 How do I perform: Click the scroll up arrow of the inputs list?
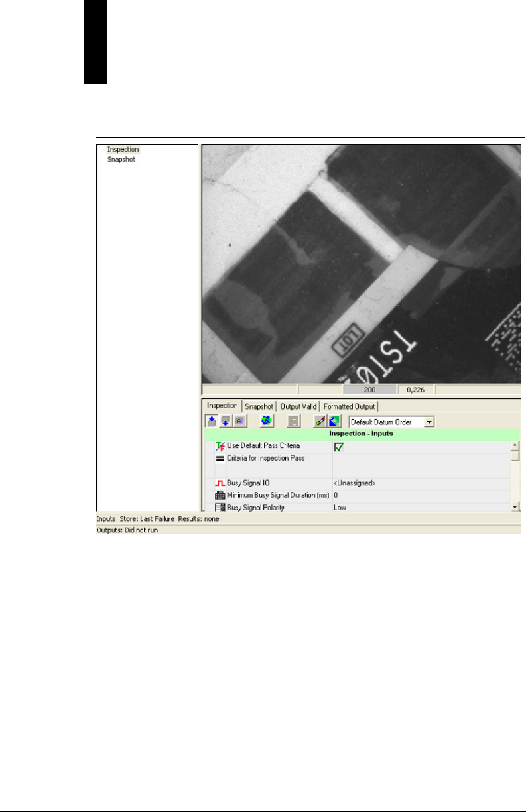(515, 445)
